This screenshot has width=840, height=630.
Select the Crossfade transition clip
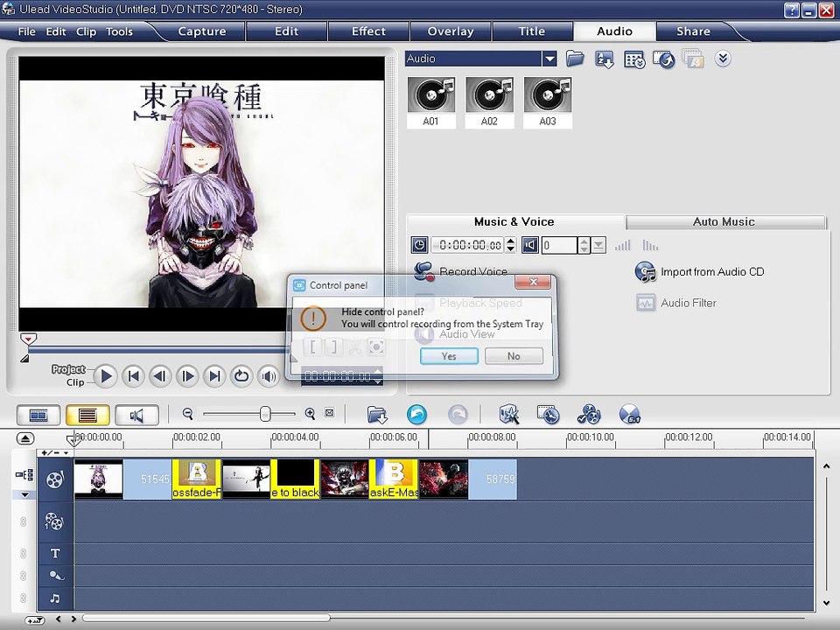197,479
